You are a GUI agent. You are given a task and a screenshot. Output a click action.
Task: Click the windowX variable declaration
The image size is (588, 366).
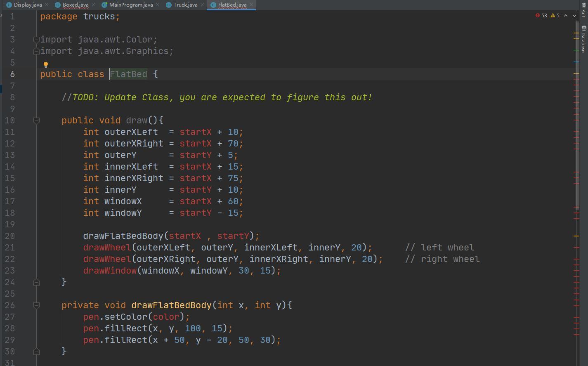pyautogui.click(x=123, y=201)
